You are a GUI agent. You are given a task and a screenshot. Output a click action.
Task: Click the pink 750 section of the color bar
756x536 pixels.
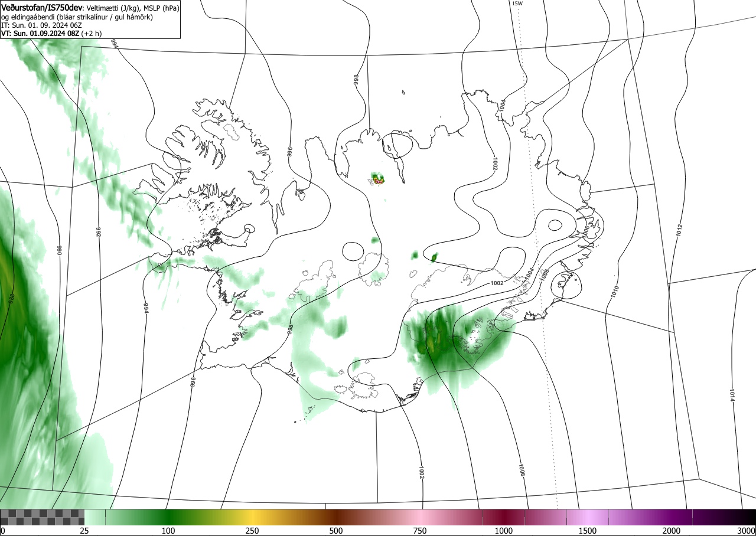420,517
